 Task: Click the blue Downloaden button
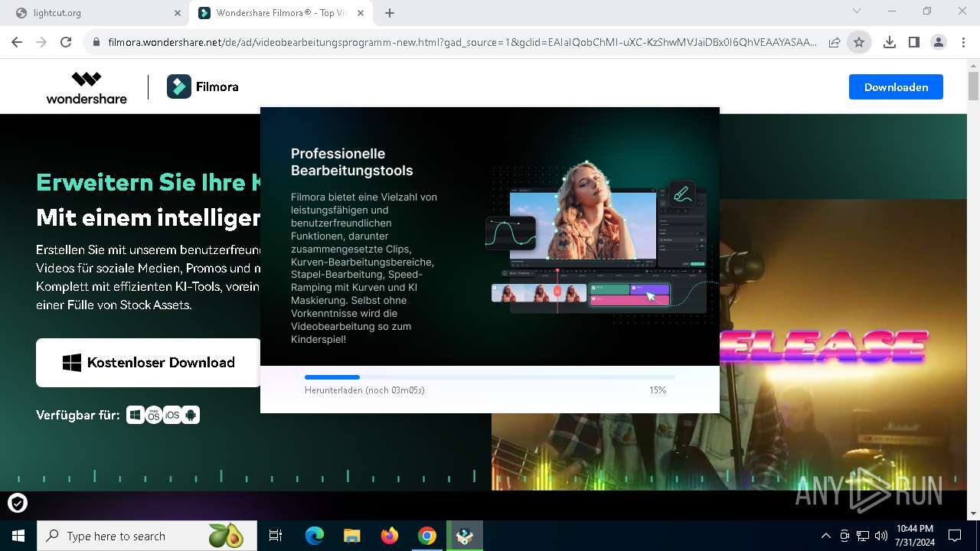coord(896,87)
